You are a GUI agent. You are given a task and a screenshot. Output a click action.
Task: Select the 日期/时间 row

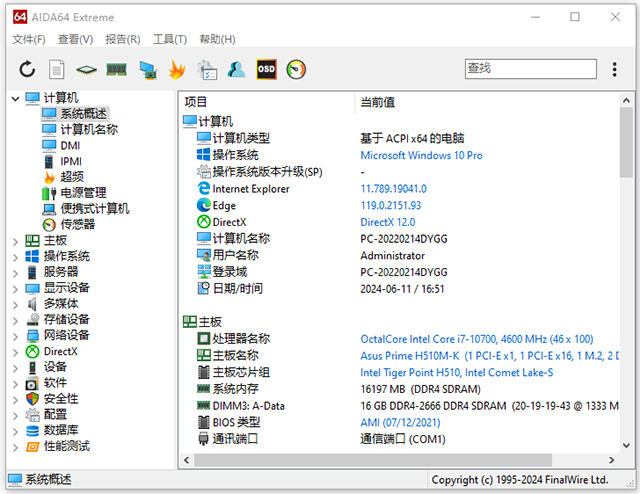point(399,289)
